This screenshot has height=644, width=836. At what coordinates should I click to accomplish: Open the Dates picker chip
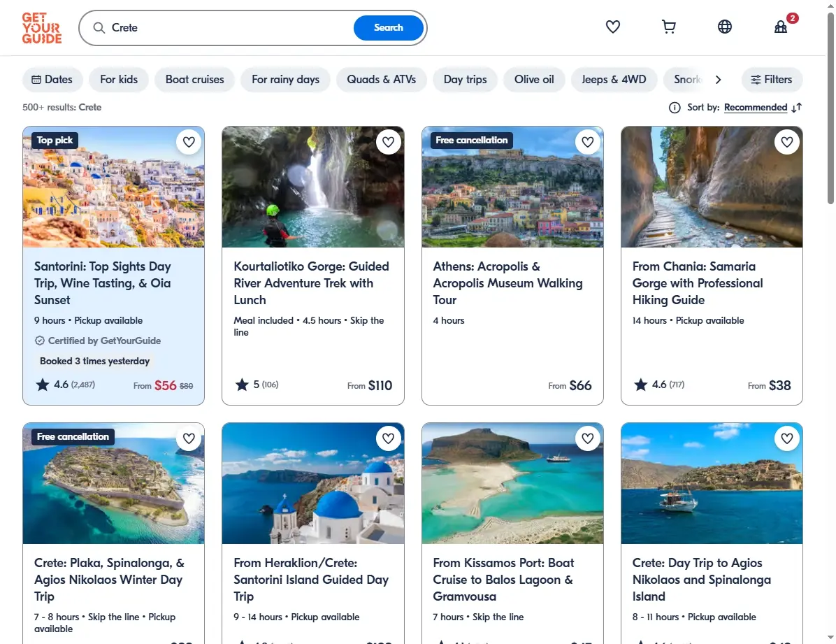coord(52,80)
